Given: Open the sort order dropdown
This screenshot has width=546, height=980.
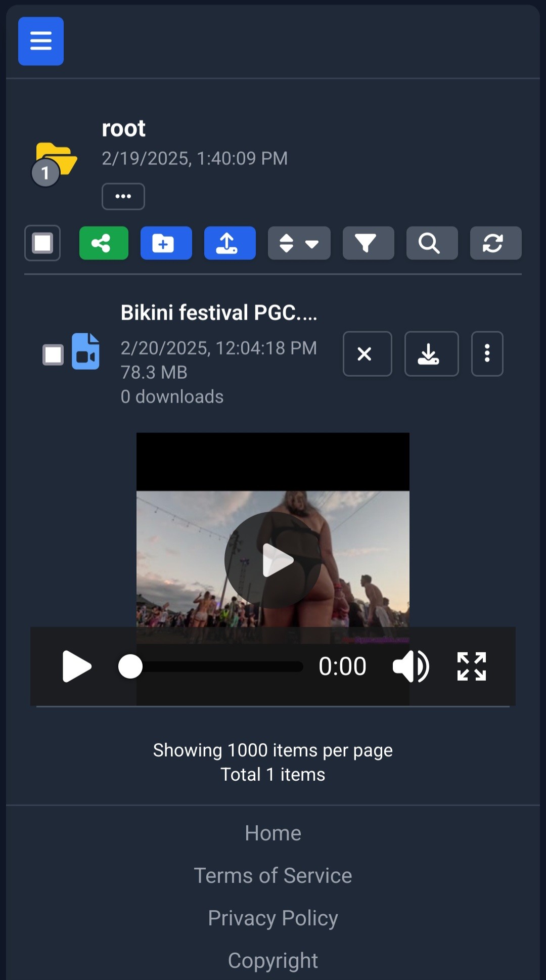Looking at the screenshot, I should coord(299,243).
